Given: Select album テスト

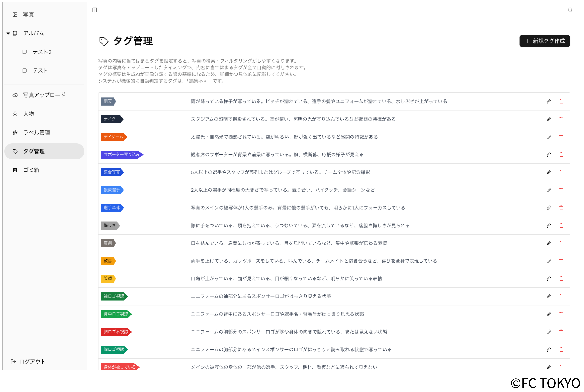Looking at the screenshot, I should [x=40, y=71].
